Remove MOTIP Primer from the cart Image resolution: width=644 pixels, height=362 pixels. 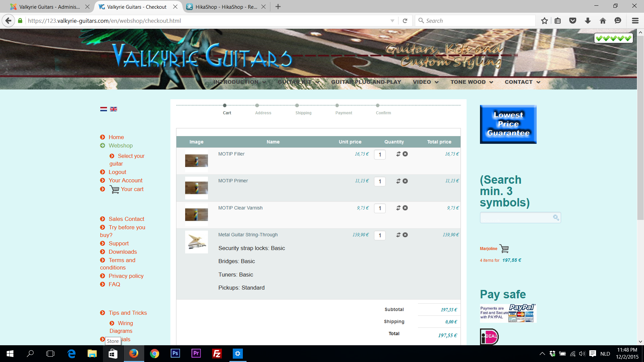pyautogui.click(x=405, y=181)
